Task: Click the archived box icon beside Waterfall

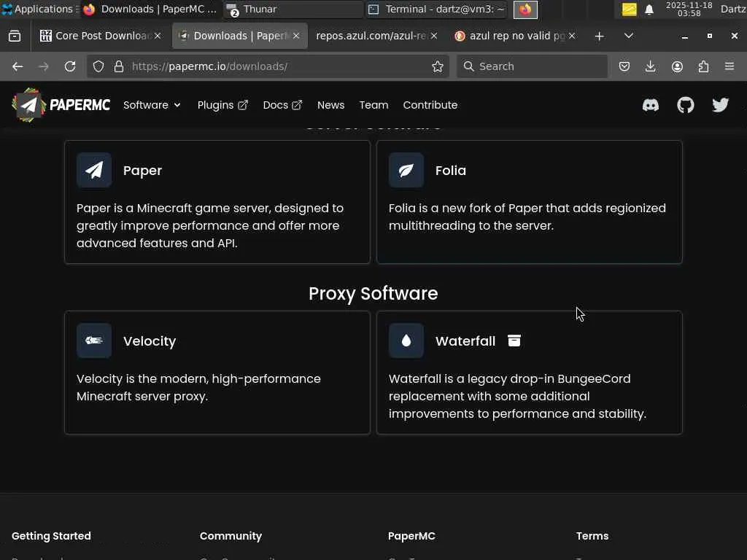Action: point(514,341)
